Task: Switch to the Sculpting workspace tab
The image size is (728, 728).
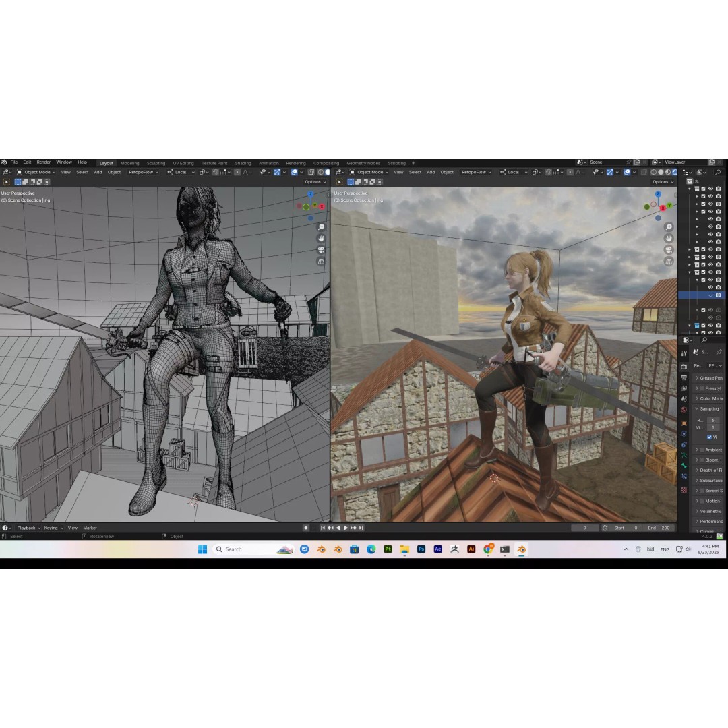Action: [156, 163]
